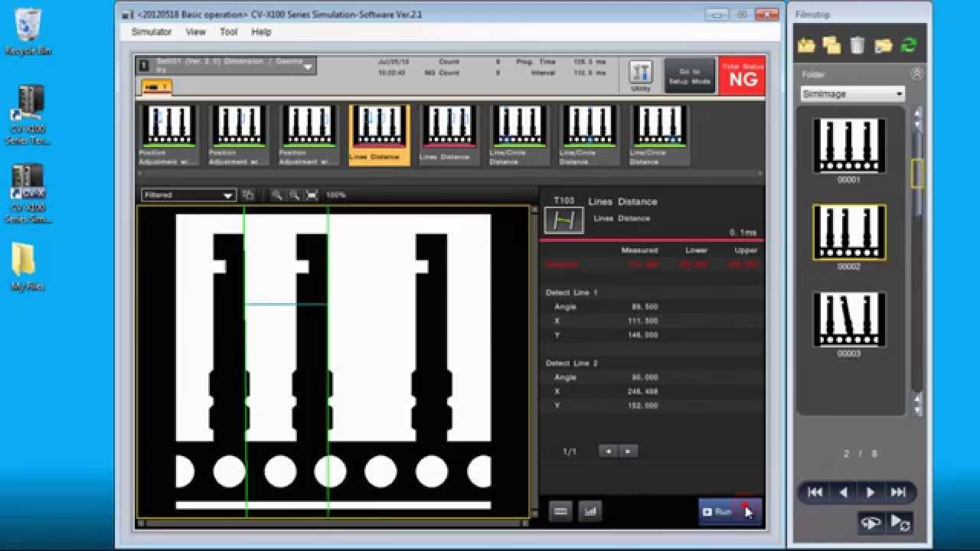The image size is (980, 551).
Task: Select second Position Adjustment tool thumbnail
Action: tap(239, 135)
